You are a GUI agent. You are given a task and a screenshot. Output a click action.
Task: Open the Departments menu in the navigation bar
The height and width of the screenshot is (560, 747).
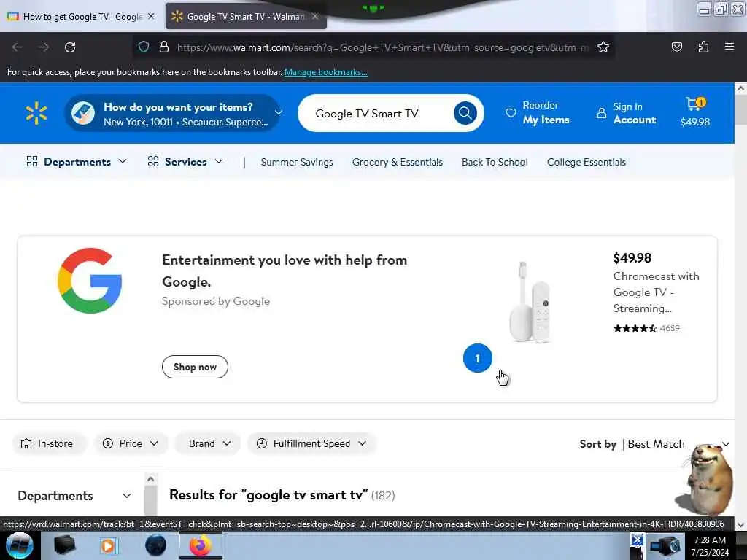(x=77, y=162)
